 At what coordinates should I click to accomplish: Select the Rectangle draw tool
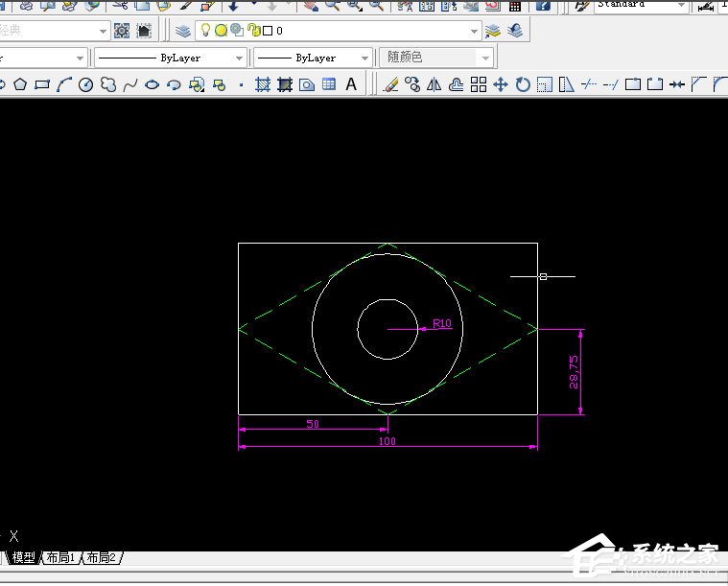(41, 84)
